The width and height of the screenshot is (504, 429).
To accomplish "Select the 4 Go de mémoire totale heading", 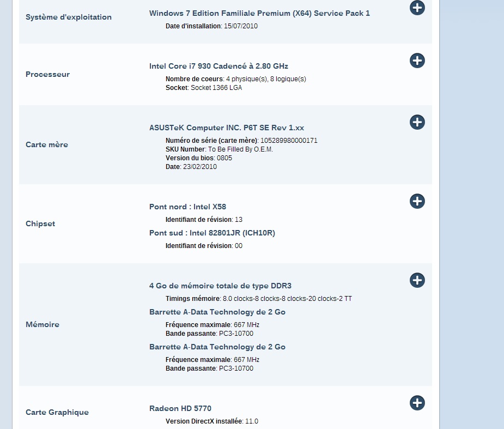I will pos(220,286).
